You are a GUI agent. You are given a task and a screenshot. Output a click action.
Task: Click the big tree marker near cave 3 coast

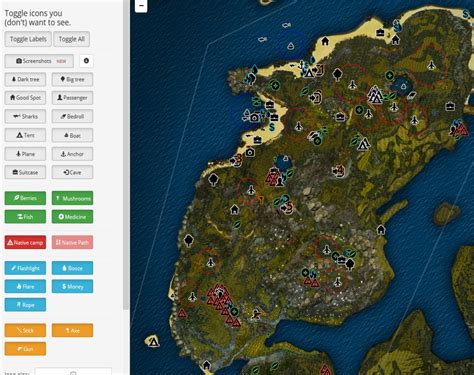213,180
